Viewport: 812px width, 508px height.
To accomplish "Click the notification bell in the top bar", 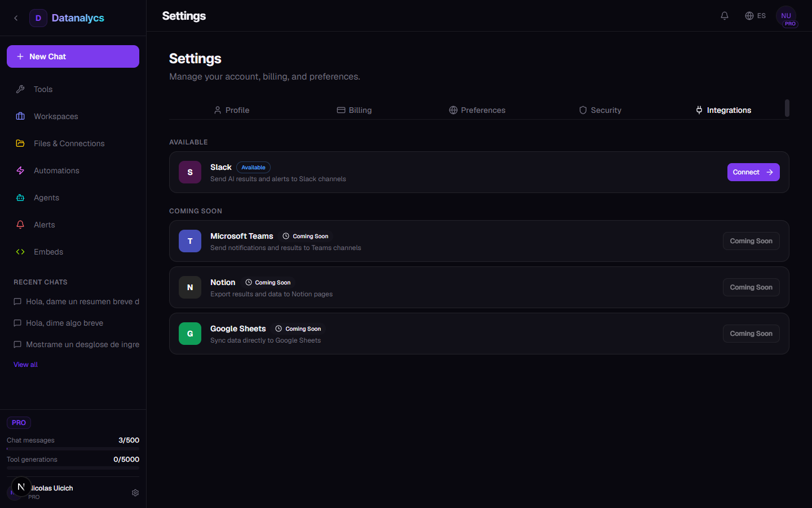I will pos(725,16).
